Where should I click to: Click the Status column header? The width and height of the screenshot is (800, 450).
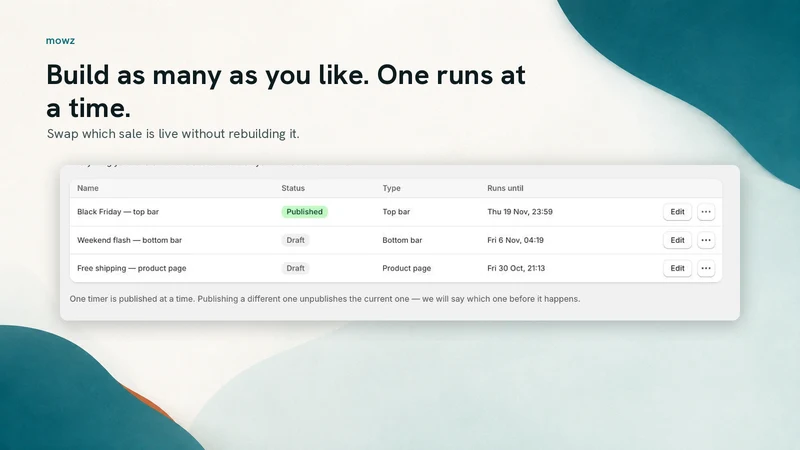[293, 188]
